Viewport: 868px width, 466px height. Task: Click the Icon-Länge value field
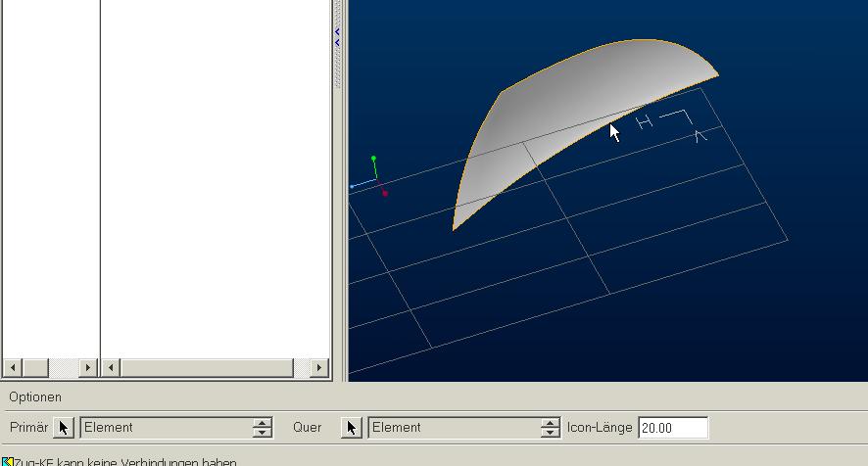pyautogui.click(x=673, y=428)
